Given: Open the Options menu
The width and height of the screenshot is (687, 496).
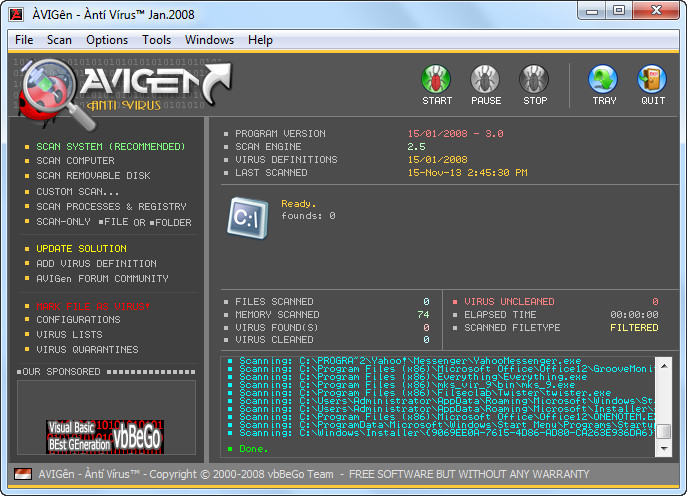Looking at the screenshot, I should tap(107, 40).
